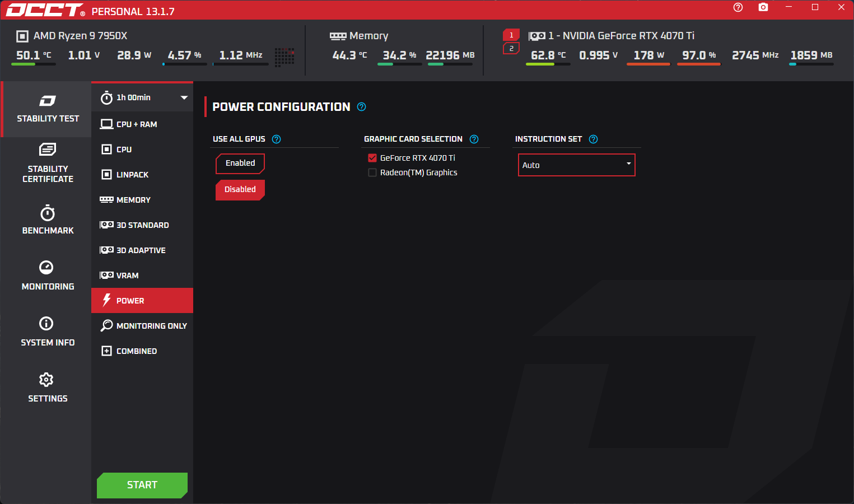
Task: Select the LINPACK test
Action: [x=142, y=175]
